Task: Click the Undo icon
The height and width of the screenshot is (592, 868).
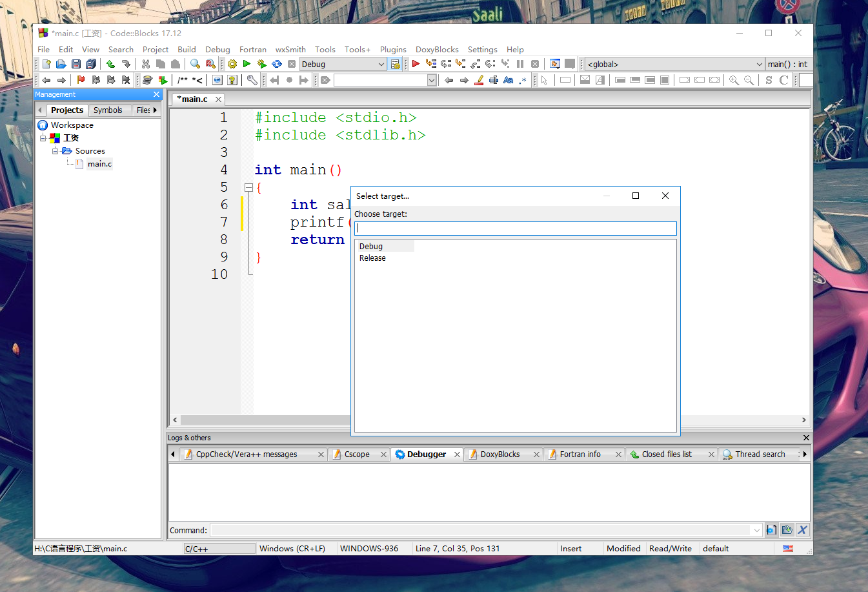Action: (x=111, y=64)
